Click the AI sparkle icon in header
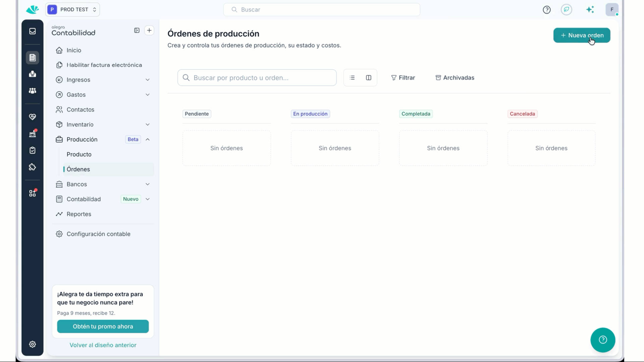This screenshot has height=362, width=644. click(x=590, y=10)
